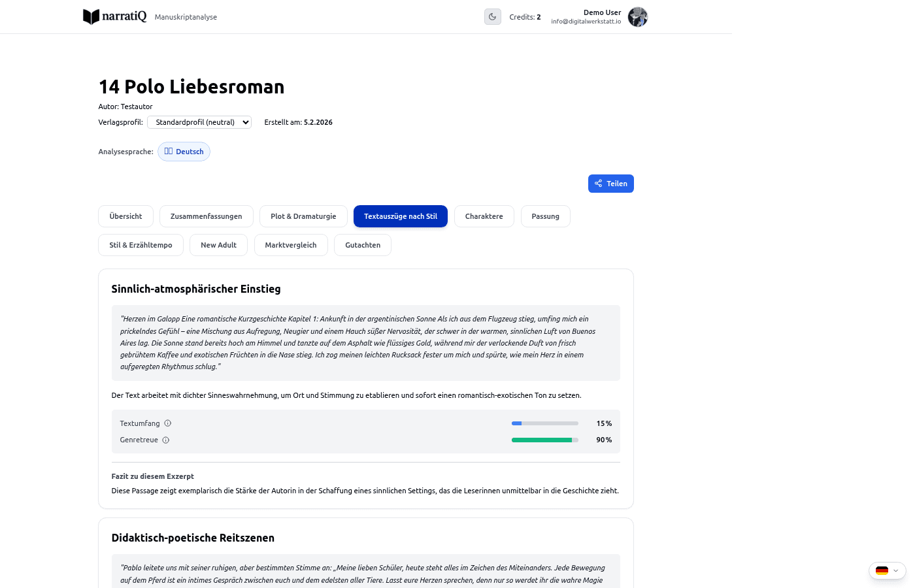Click the share icon on Teilen button

599,184
